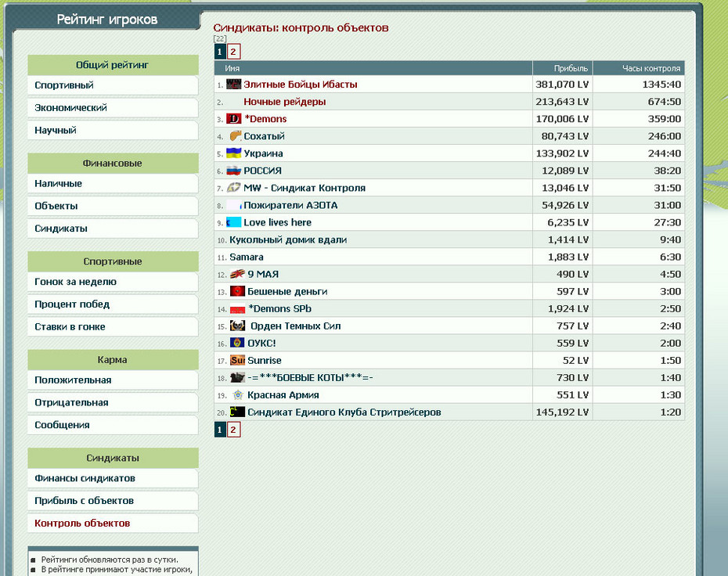Open the Ночные рейдеры syndicate link

(285, 102)
